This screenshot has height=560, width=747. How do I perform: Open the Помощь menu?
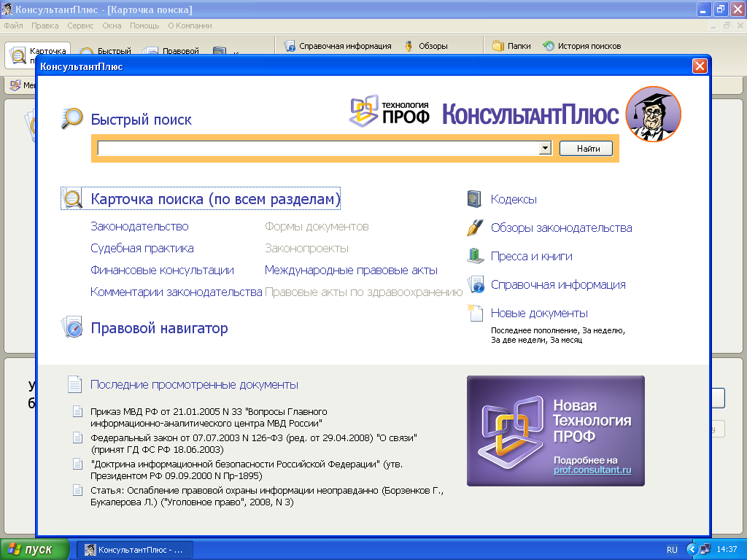(144, 26)
